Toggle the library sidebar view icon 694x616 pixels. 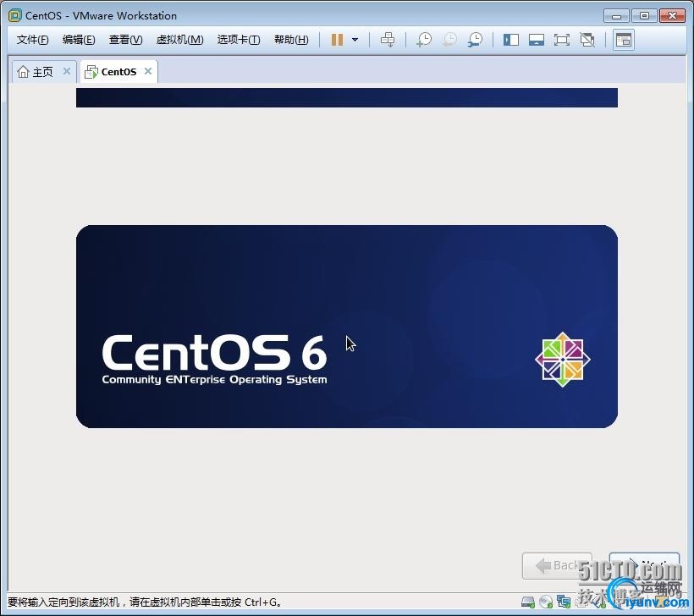tap(511, 40)
